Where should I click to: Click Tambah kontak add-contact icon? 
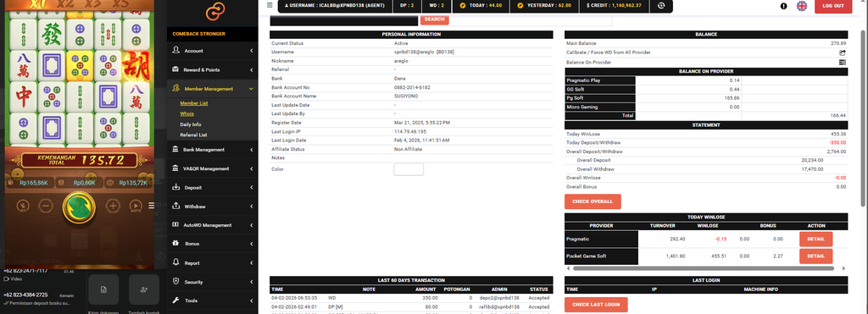click(144, 289)
